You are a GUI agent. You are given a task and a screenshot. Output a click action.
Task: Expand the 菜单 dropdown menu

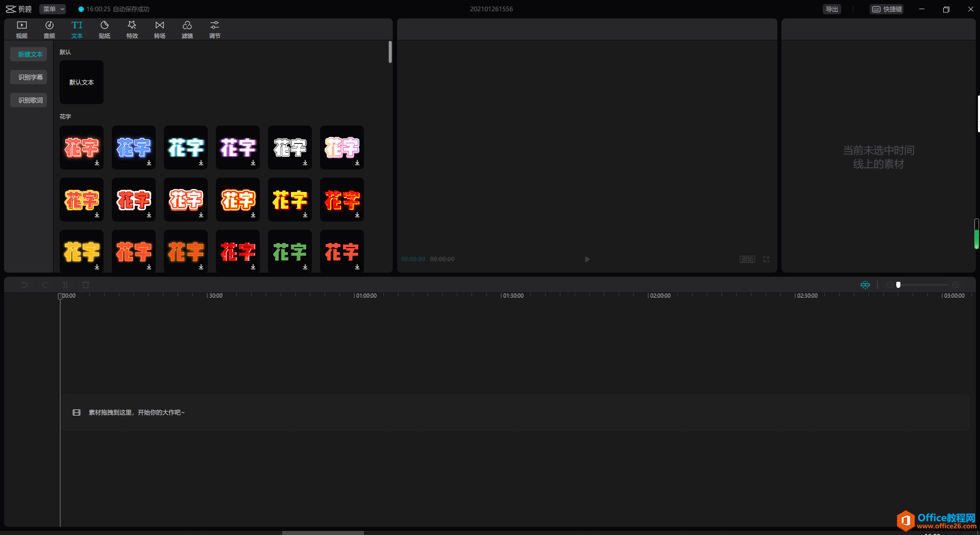[x=53, y=9]
